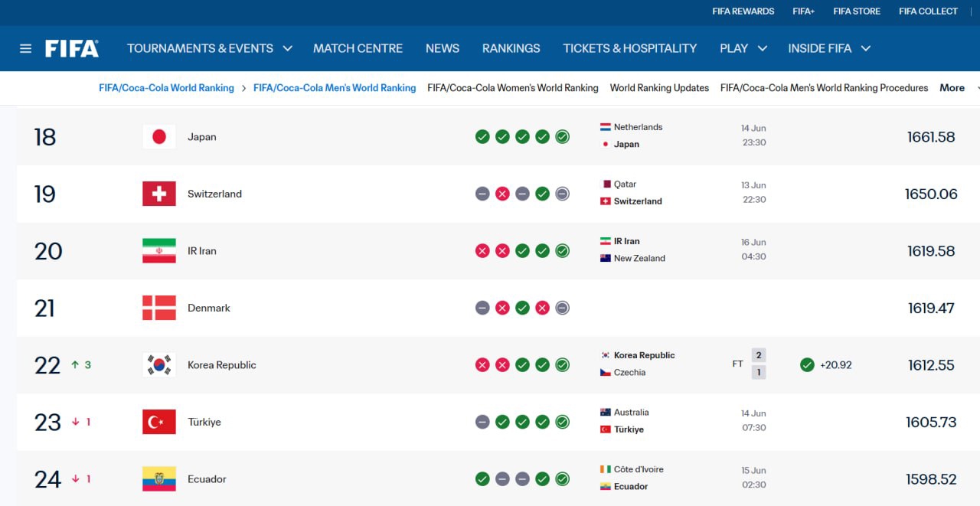The width and height of the screenshot is (980, 506).
Task: Expand the Inside FIFA chevron
Action: coord(866,48)
